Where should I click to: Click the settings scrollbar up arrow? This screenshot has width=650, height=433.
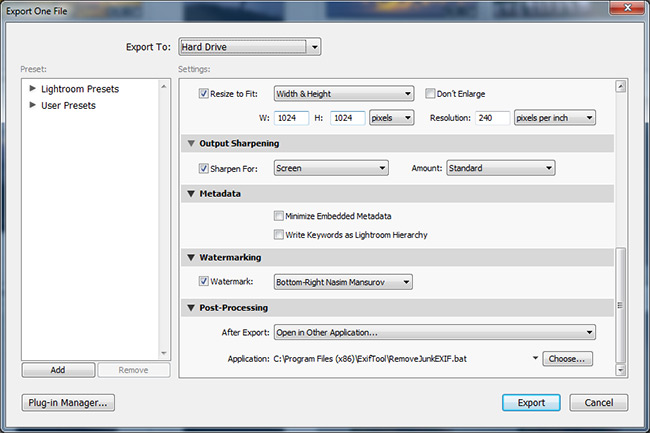pos(620,87)
